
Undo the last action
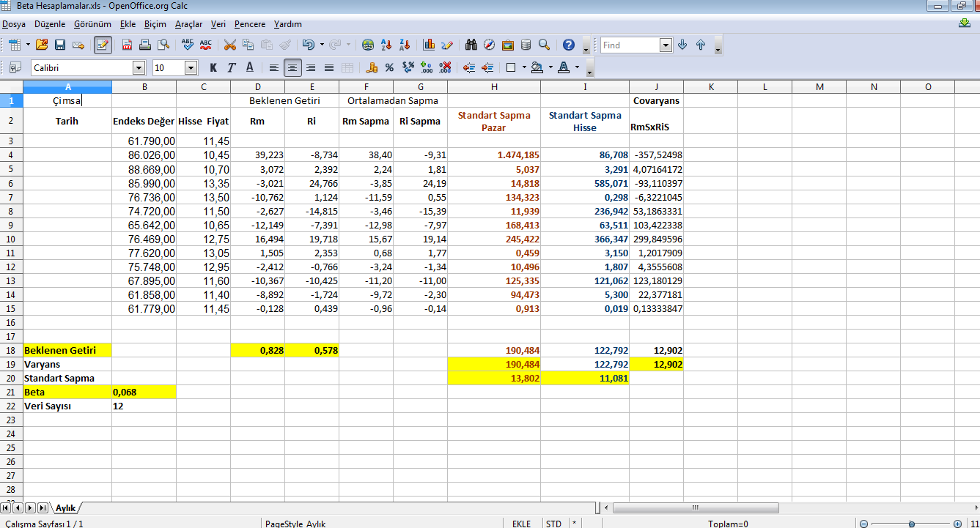tap(308, 45)
